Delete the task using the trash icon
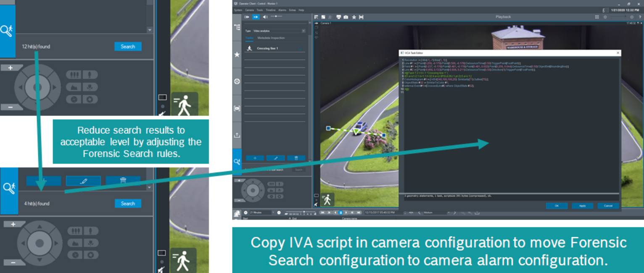 [x=296, y=157]
